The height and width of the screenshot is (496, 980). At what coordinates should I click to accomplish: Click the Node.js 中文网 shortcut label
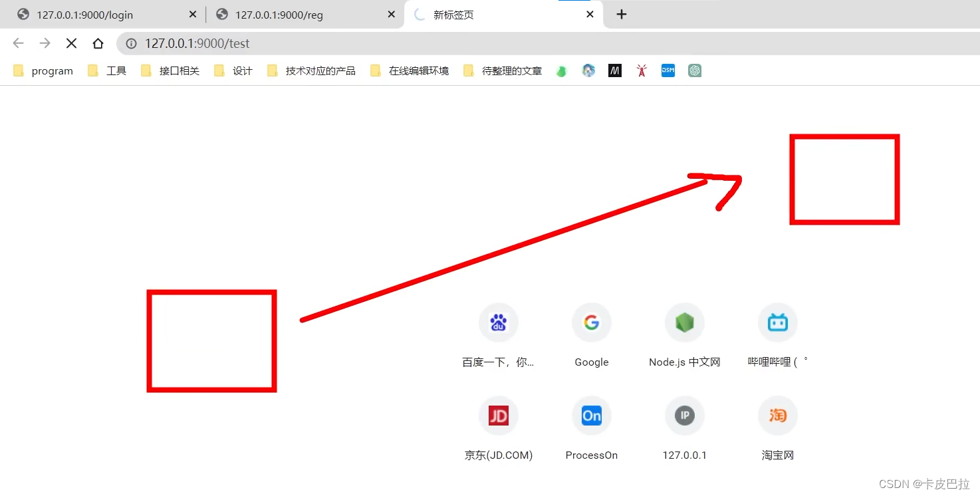[x=685, y=362]
